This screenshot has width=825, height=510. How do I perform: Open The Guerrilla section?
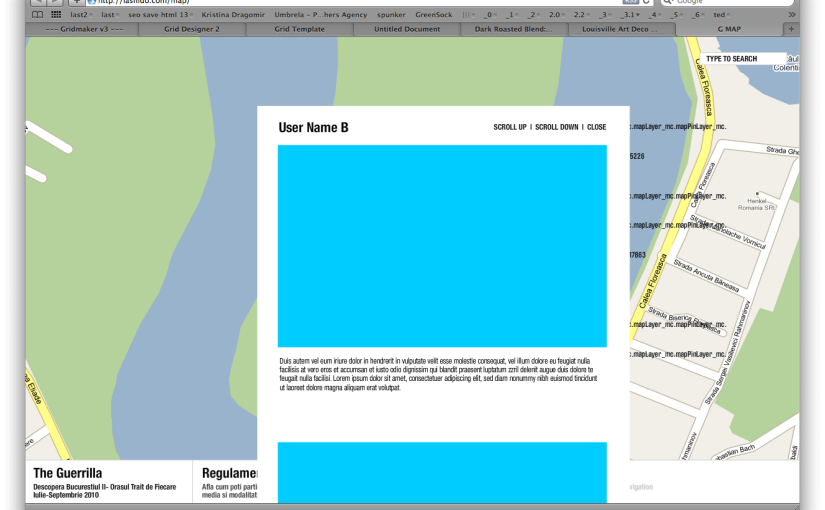tap(67, 473)
